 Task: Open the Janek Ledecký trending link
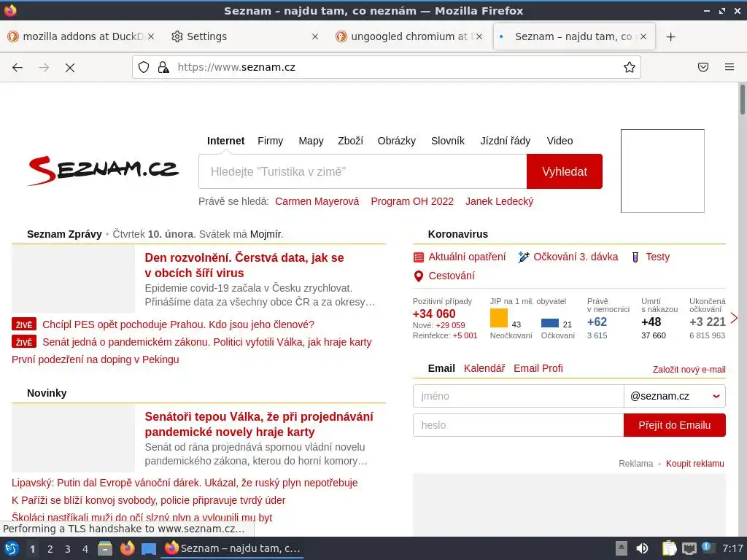(x=499, y=201)
